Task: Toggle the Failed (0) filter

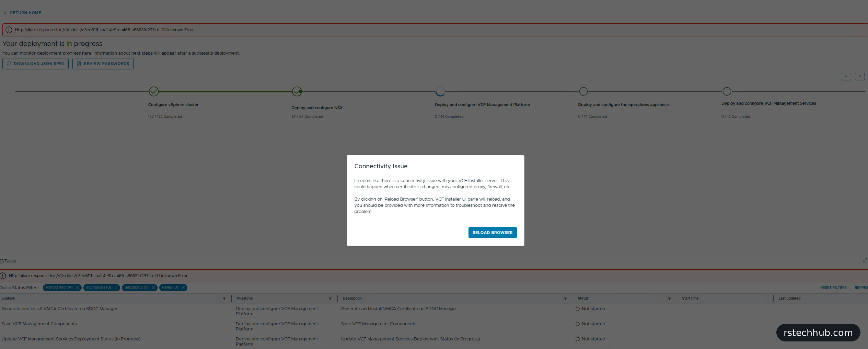Action: coord(170,288)
